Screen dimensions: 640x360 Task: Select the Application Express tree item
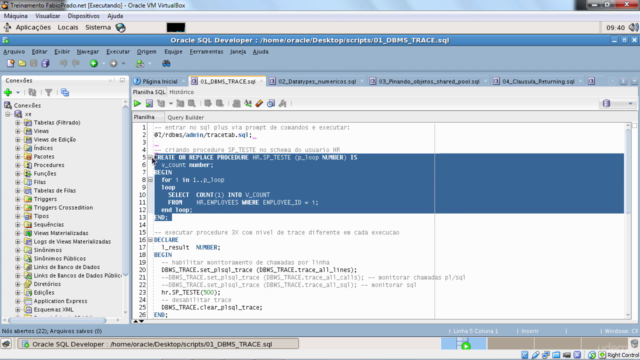click(60, 301)
